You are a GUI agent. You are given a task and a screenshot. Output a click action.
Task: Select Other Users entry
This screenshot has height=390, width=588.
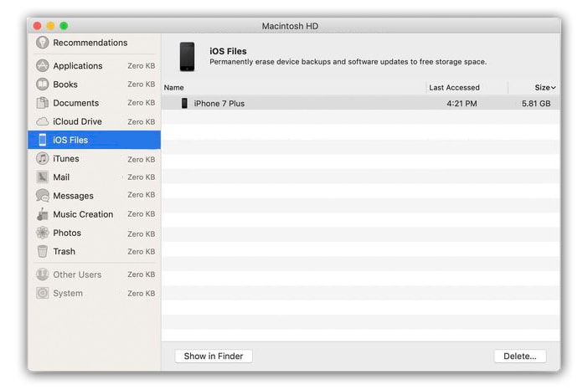click(x=94, y=275)
